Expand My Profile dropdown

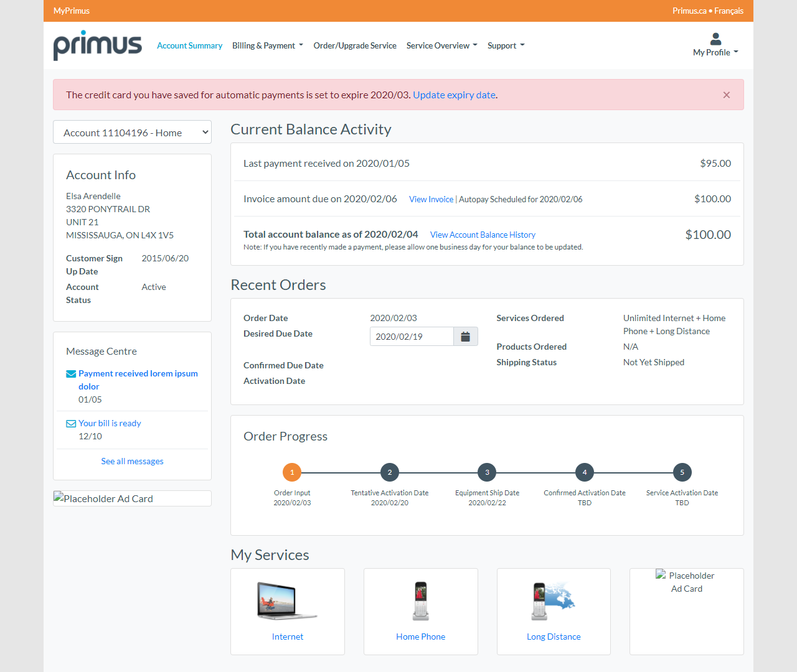pos(715,52)
